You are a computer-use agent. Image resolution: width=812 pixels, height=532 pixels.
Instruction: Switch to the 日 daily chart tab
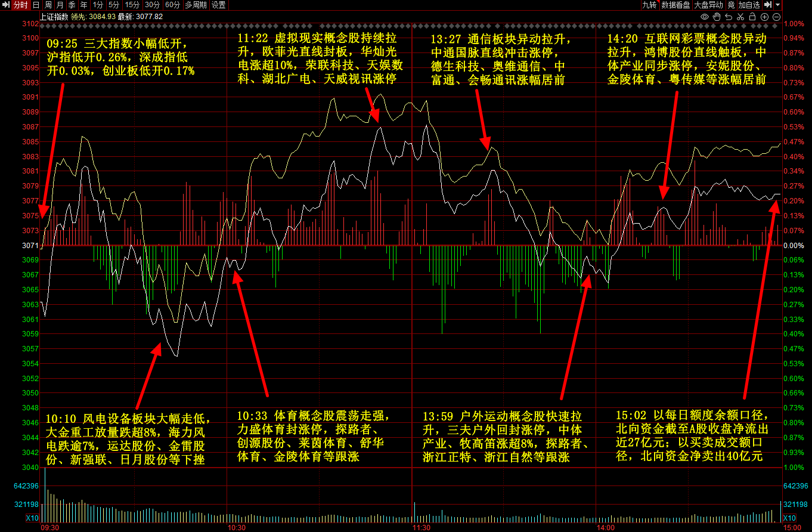(x=36, y=5)
